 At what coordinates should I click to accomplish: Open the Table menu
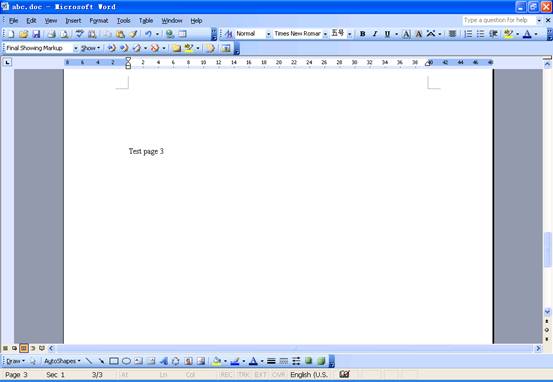coord(146,20)
